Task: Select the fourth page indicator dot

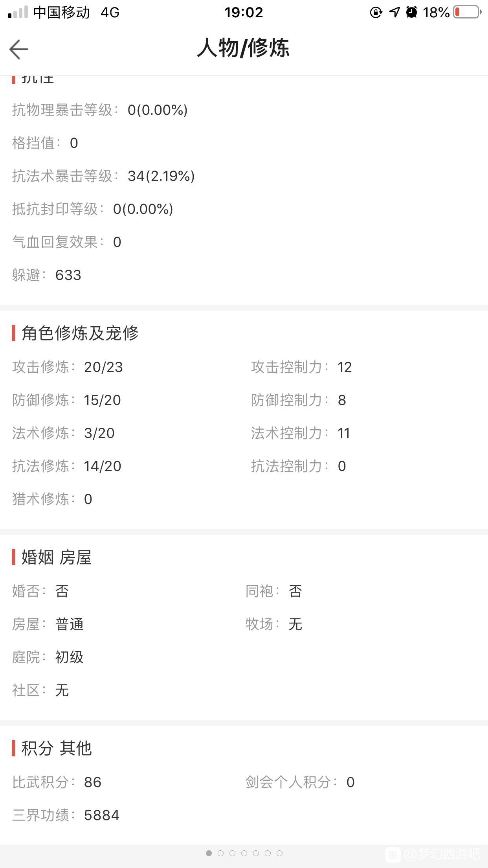Action: (244, 853)
